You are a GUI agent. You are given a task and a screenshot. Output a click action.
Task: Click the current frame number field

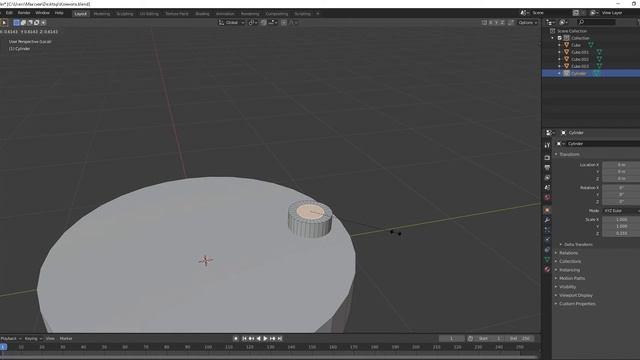451,338
